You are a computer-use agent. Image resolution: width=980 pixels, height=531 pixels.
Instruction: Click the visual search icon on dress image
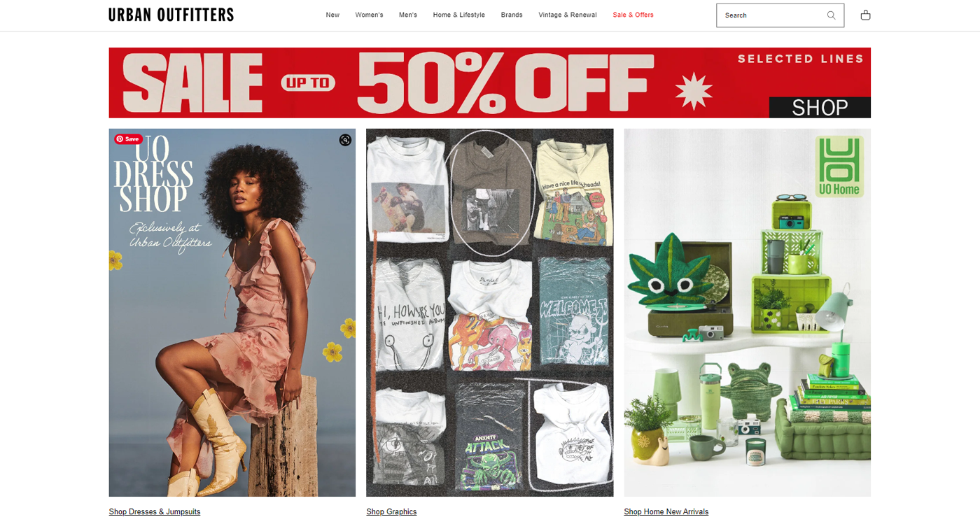[345, 140]
